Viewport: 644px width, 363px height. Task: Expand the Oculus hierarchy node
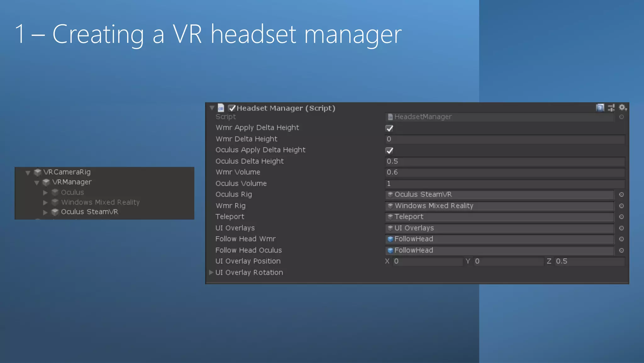pyautogui.click(x=45, y=192)
